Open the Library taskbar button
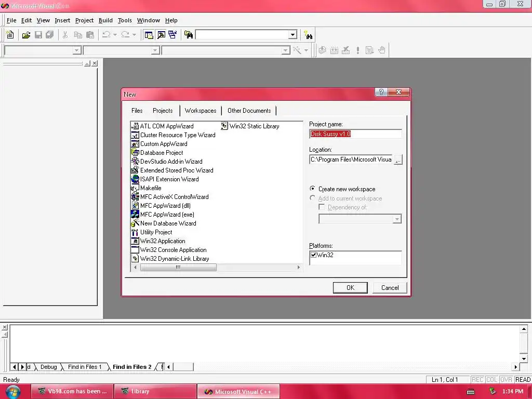Image resolution: width=532 pixels, height=399 pixels. [155, 392]
